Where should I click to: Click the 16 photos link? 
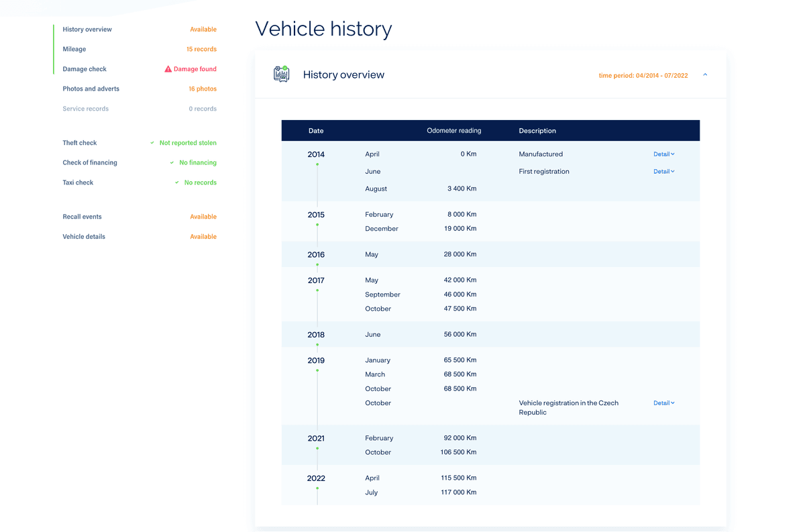point(203,89)
